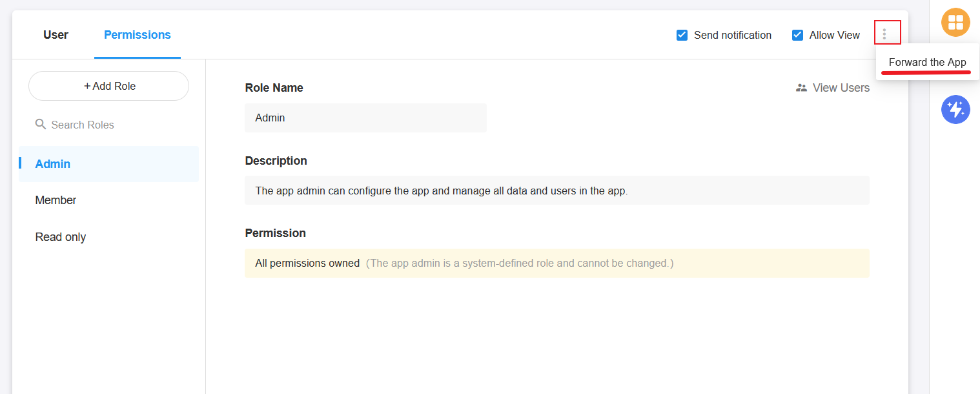Click the yellow All permissions owned banner
The width and height of the screenshot is (980, 394).
pyautogui.click(x=556, y=264)
